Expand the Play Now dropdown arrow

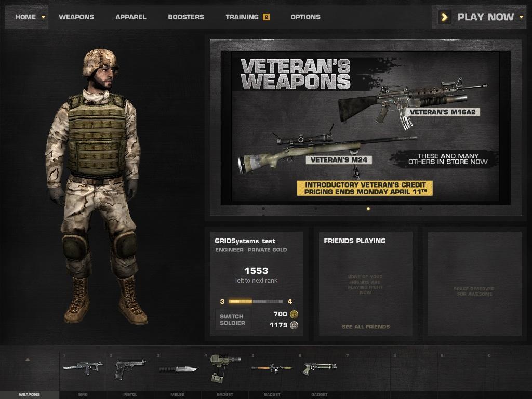(521, 17)
